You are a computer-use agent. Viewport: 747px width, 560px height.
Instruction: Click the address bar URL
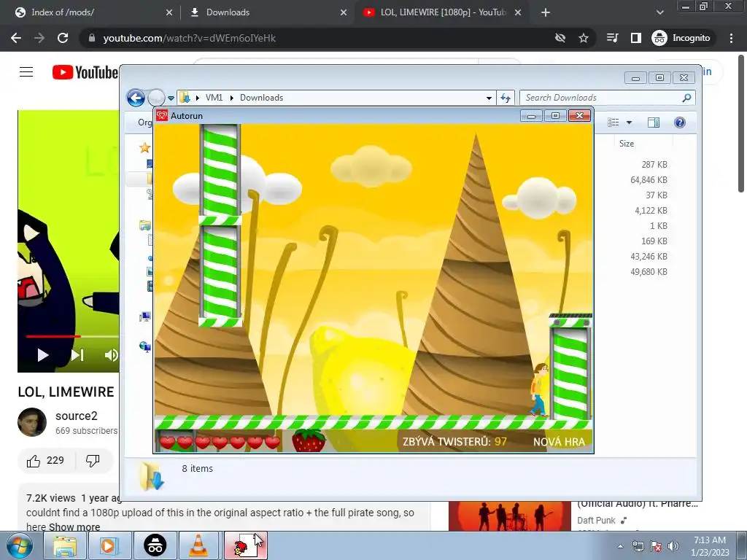pos(190,38)
